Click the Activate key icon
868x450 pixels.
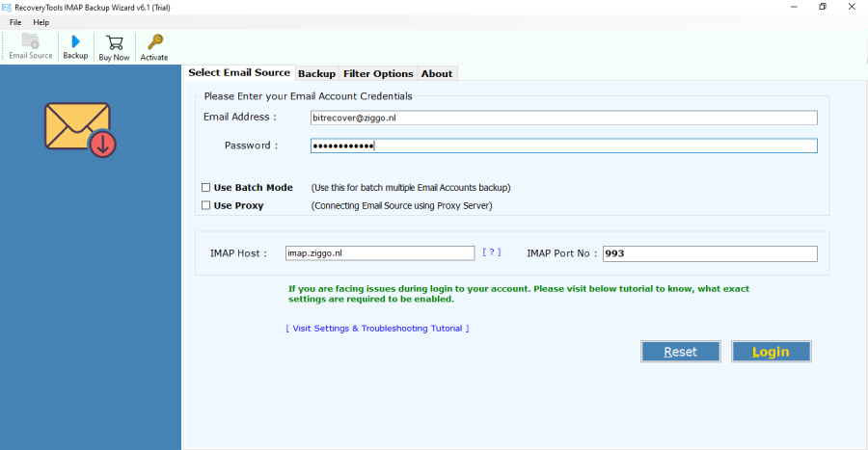point(155,42)
